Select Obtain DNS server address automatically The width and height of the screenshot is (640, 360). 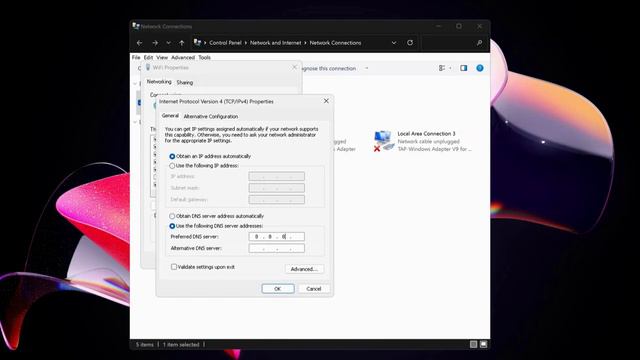(x=172, y=216)
